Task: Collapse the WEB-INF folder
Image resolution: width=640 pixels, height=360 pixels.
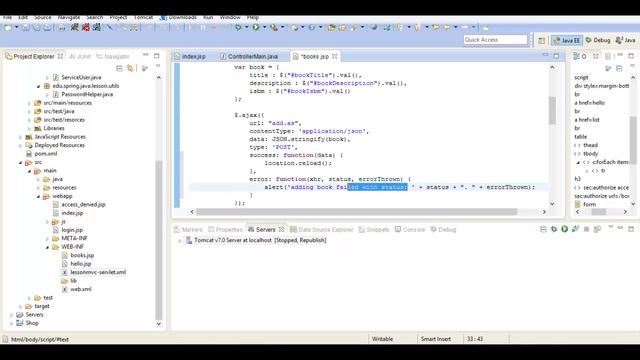Action: pyautogui.click(x=47, y=247)
